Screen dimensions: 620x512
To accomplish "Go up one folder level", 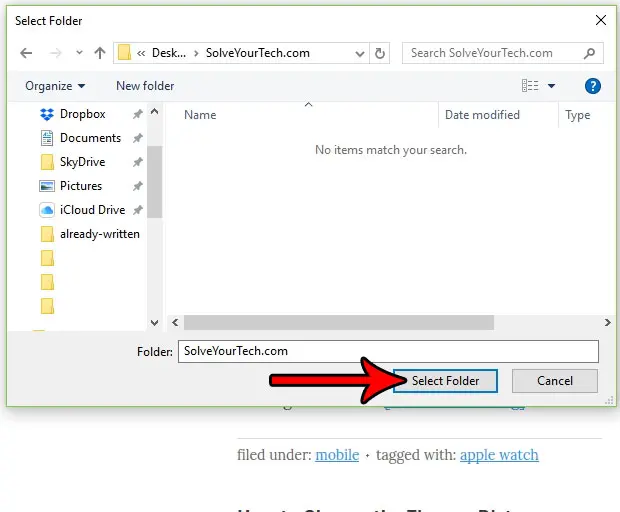I will 100,53.
